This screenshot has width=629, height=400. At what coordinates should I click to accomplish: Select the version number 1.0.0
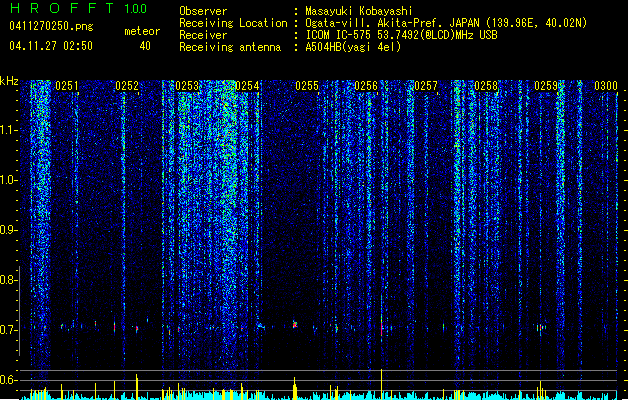[135, 9]
